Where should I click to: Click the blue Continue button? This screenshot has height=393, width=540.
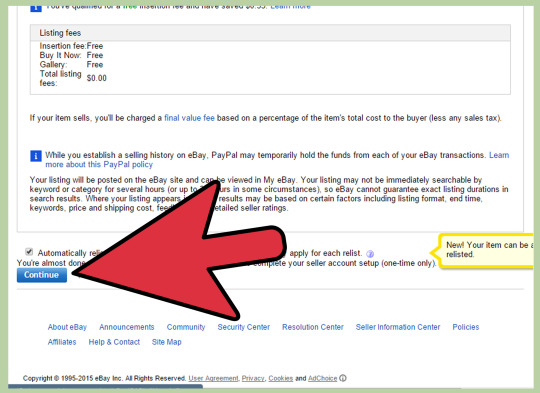coord(42,275)
